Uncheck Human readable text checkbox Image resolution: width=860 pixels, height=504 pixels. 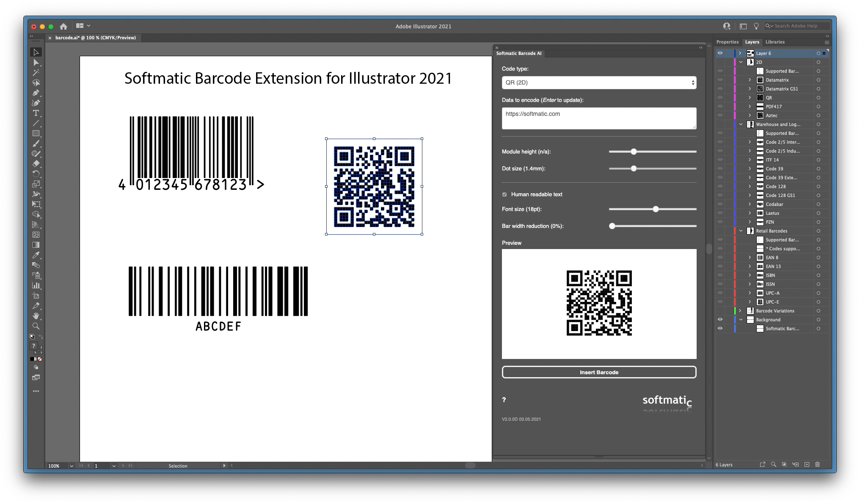pos(504,194)
